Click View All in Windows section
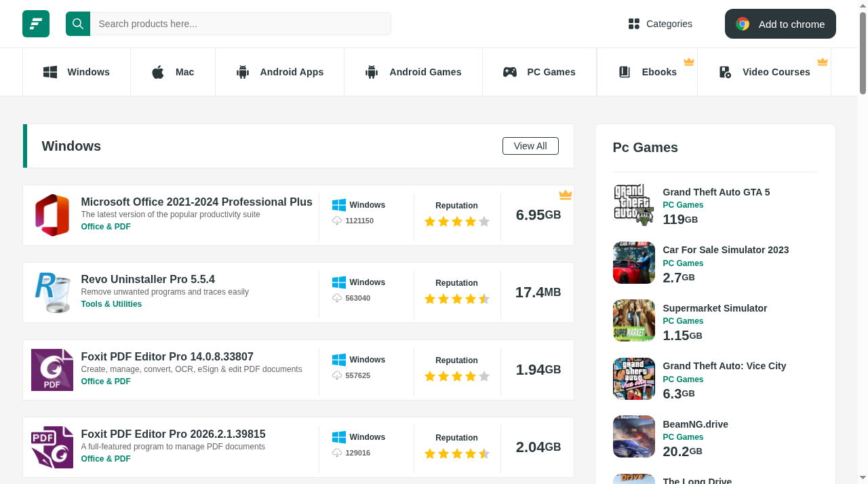The height and width of the screenshot is (484, 868). coord(530,146)
